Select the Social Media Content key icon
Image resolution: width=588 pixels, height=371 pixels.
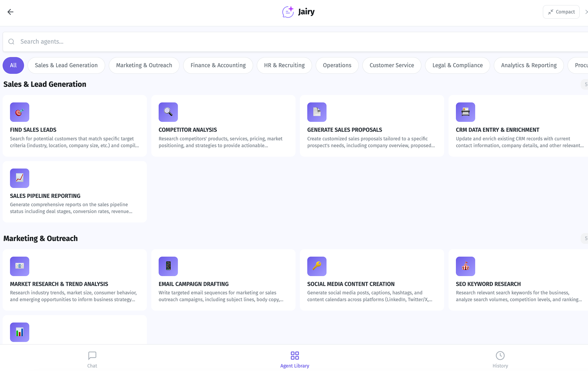click(x=317, y=266)
